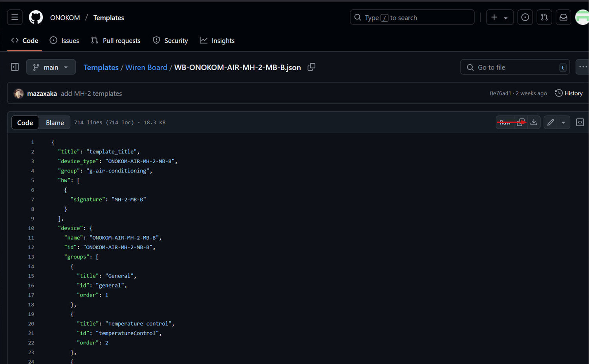Select line number 20
589x364 pixels.
pyautogui.click(x=31, y=324)
